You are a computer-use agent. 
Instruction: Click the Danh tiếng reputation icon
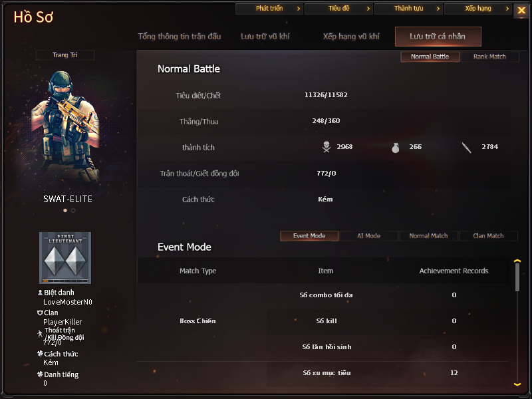(40, 374)
